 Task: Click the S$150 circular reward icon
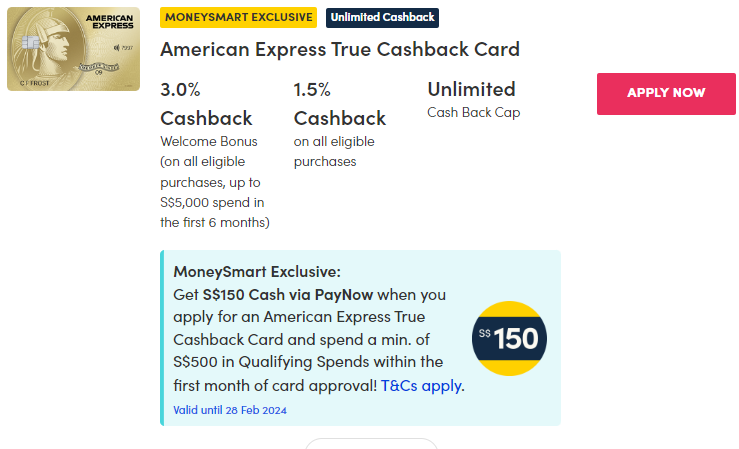coord(509,338)
